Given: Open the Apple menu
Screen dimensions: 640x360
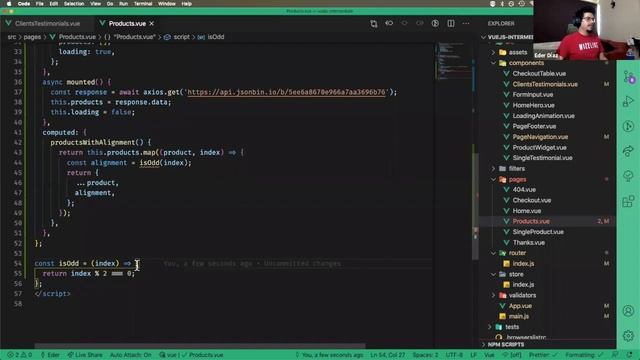Looking at the screenshot, I should 9,4.
